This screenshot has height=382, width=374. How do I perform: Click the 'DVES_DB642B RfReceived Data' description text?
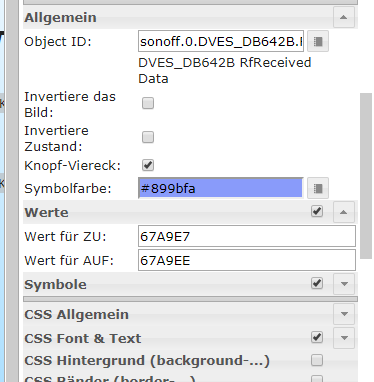225,71
